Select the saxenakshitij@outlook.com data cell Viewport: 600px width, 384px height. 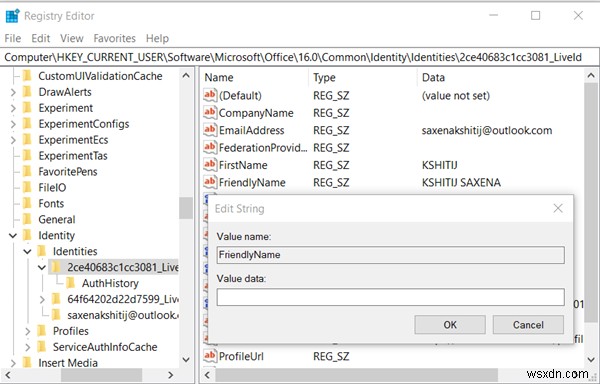[487, 130]
